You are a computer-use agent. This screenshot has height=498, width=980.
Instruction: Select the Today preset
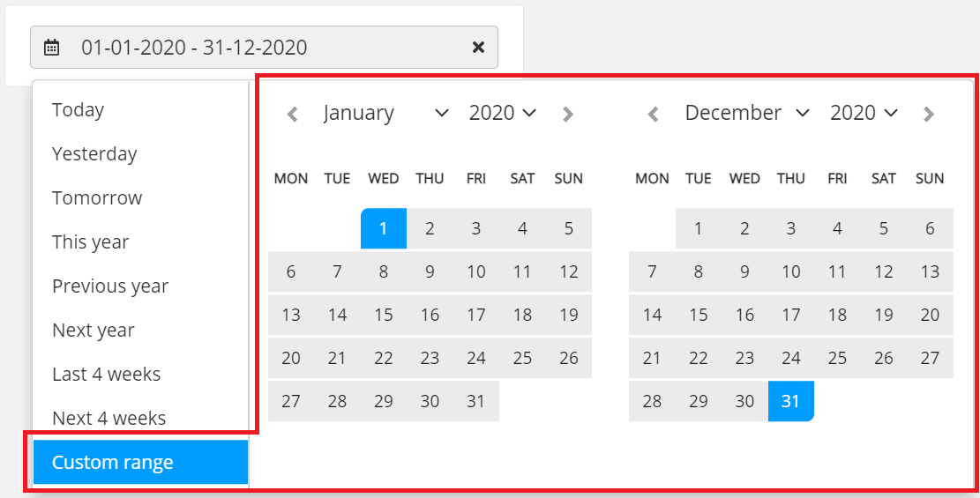click(x=79, y=110)
